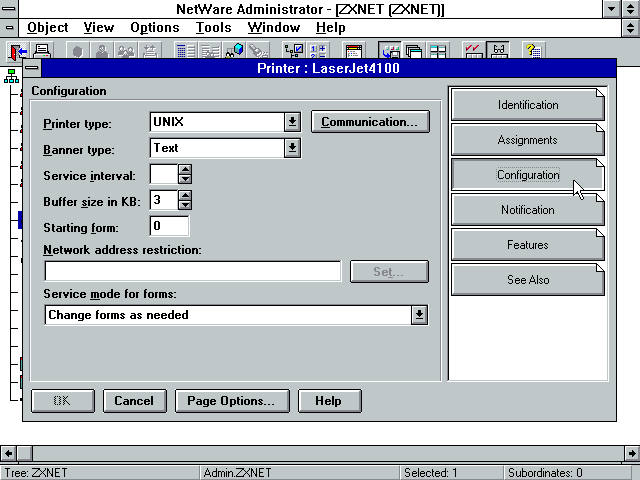Click the pressed toolbar icon left of cascade windows
The width and height of the screenshot is (640, 480).
point(390,51)
